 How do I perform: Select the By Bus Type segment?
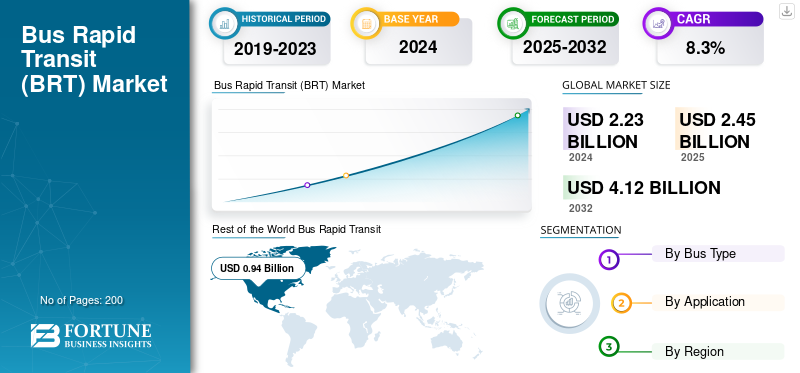point(718,253)
